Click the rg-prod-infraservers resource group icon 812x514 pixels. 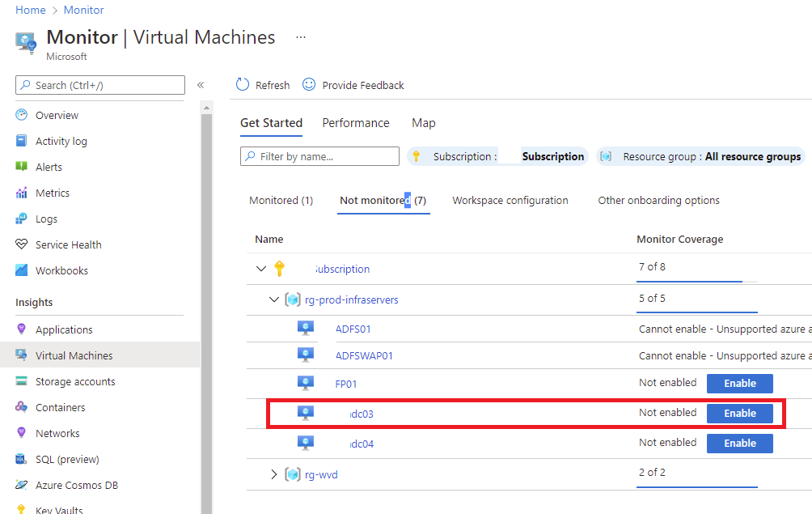pyautogui.click(x=293, y=299)
